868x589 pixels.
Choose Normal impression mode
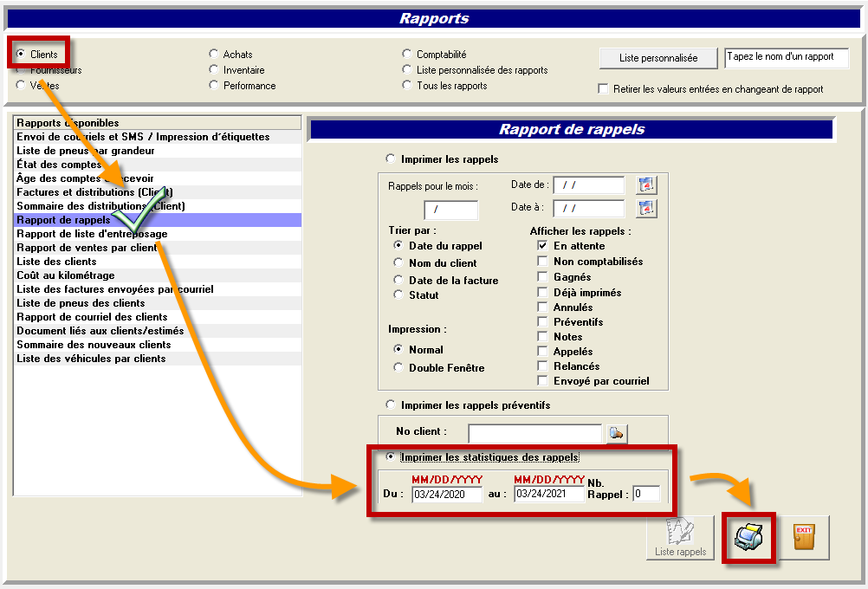tap(398, 349)
